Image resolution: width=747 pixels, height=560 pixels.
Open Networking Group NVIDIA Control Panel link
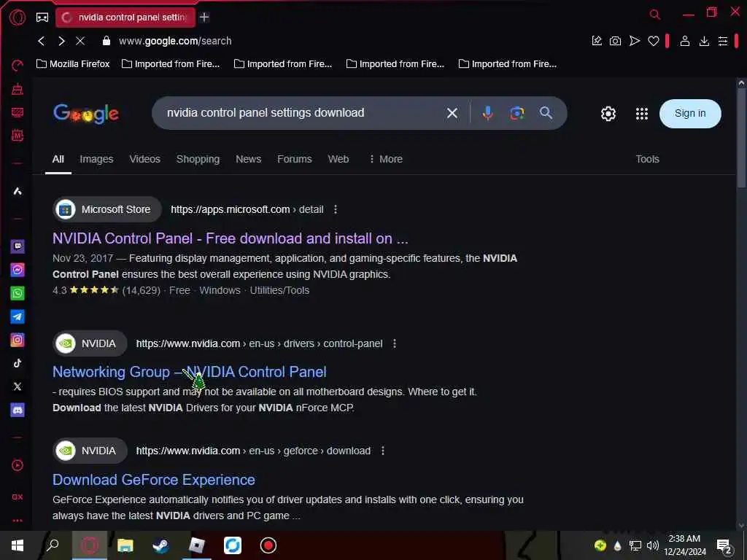pyautogui.click(x=189, y=372)
